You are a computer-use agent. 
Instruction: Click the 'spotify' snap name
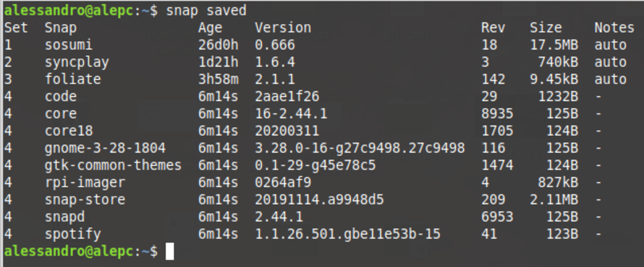[x=73, y=234]
